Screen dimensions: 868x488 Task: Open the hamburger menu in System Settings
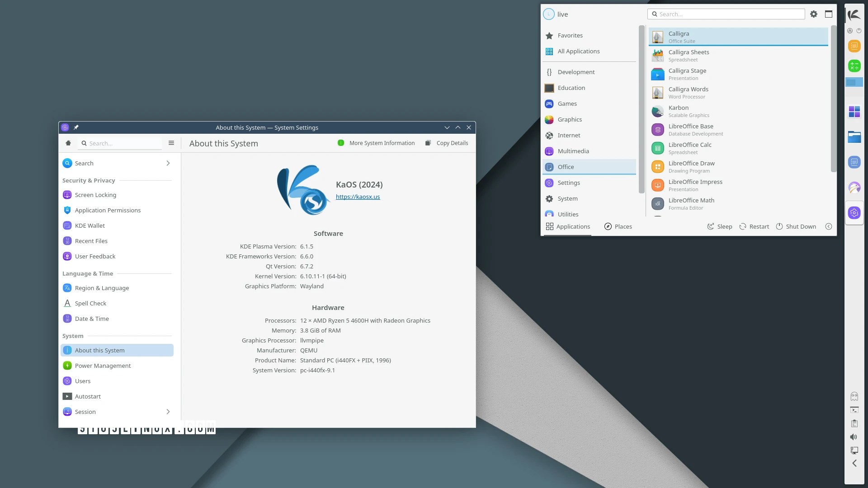coord(171,143)
